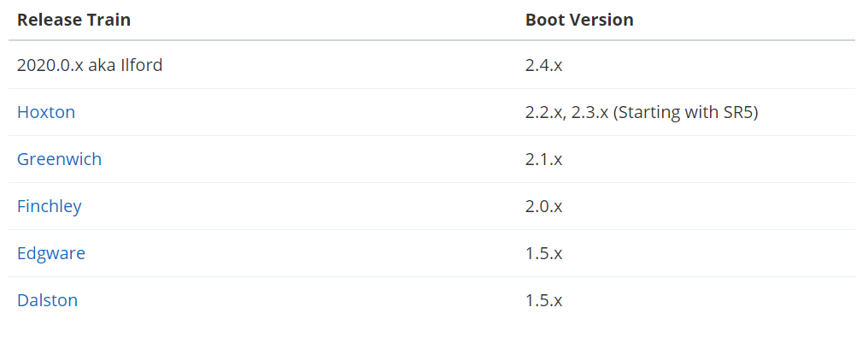Screen dimensions: 868x337
Task: Visit the Edgware link
Action: tap(51, 253)
